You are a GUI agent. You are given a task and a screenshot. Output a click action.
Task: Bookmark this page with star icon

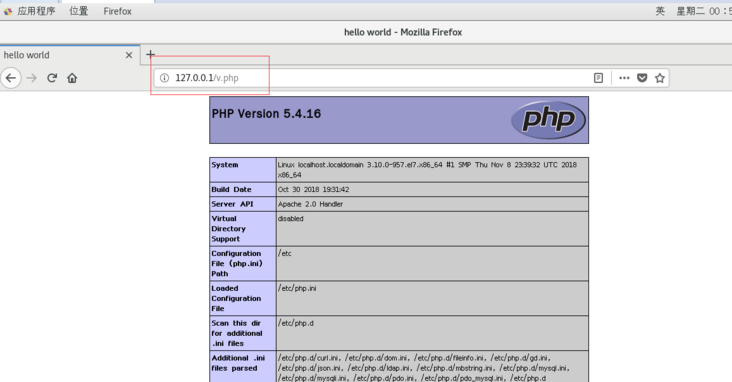pyautogui.click(x=660, y=78)
